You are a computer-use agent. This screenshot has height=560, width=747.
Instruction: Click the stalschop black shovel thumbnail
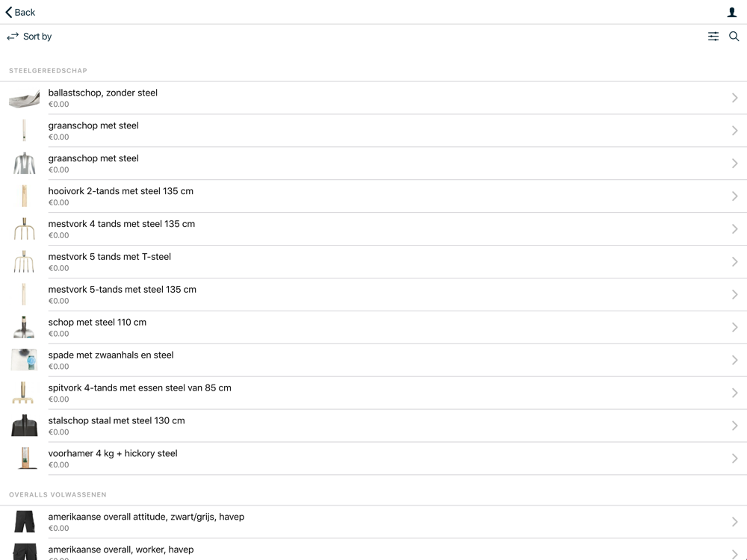coord(25,426)
